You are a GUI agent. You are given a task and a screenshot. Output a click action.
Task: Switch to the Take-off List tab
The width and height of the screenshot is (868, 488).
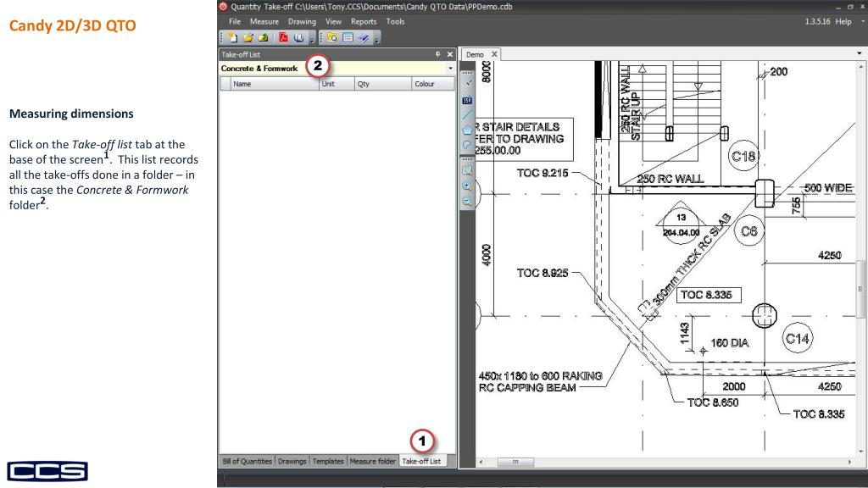click(x=421, y=461)
